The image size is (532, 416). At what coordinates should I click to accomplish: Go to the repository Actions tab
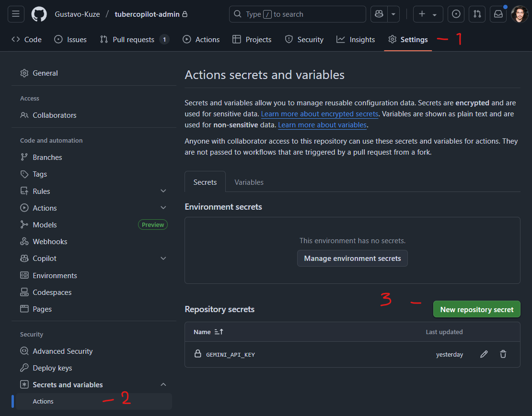201,40
